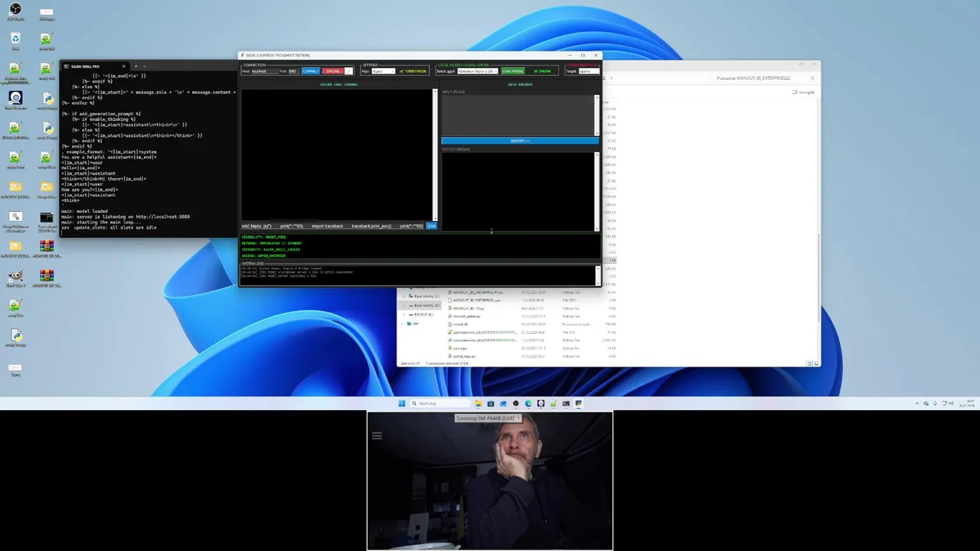Click the blue CONNECT button
This screenshot has height=551, width=980.
pyautogui.click(x=311, y=71)
